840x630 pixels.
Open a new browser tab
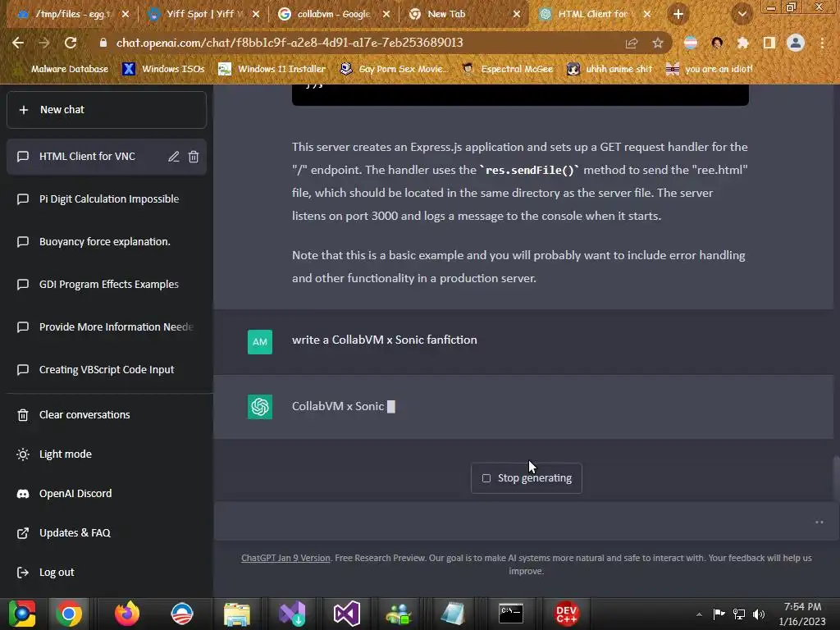(678, 15)
